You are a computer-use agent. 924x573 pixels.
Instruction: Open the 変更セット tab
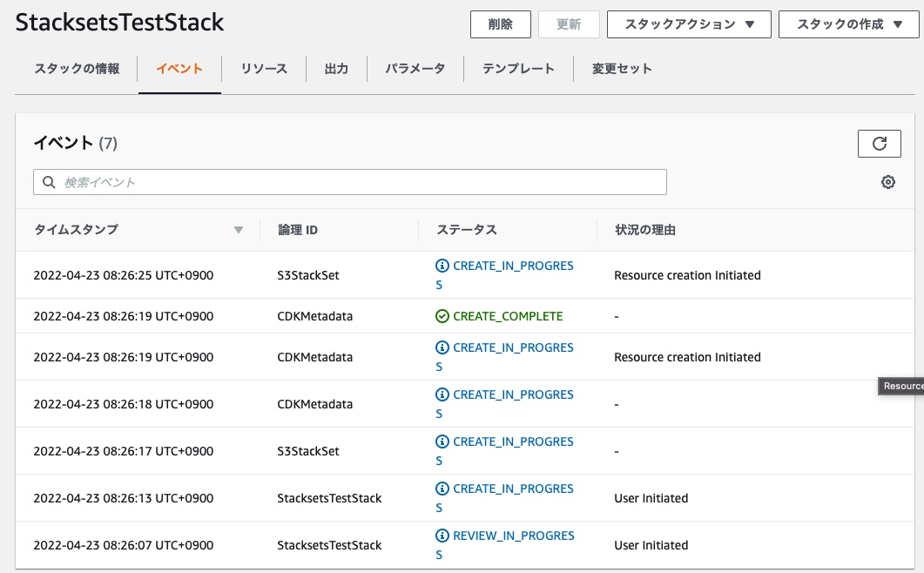click(x=621, y=67)
